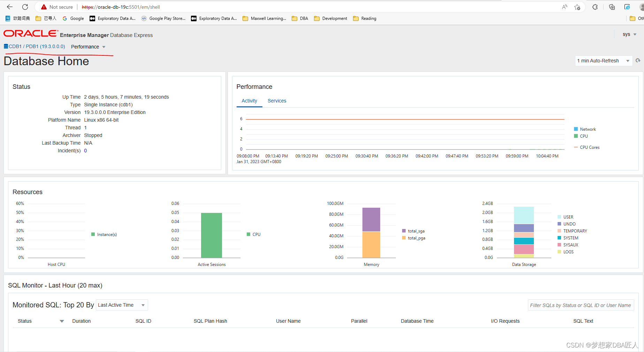Click the Up Time value text
Image resolution: width=644 pixels, height=352 pixels.
(x=127, y=97)
